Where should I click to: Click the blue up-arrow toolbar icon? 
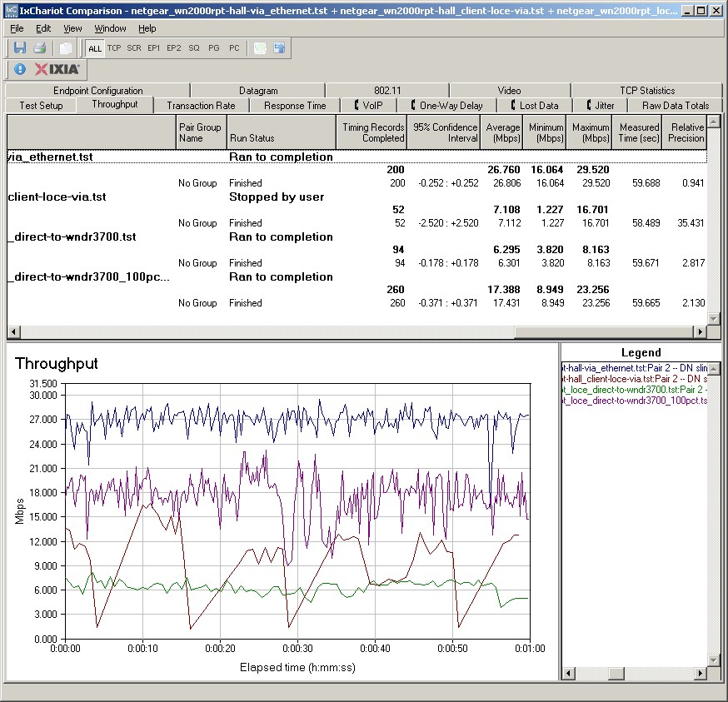coord(280,47)
